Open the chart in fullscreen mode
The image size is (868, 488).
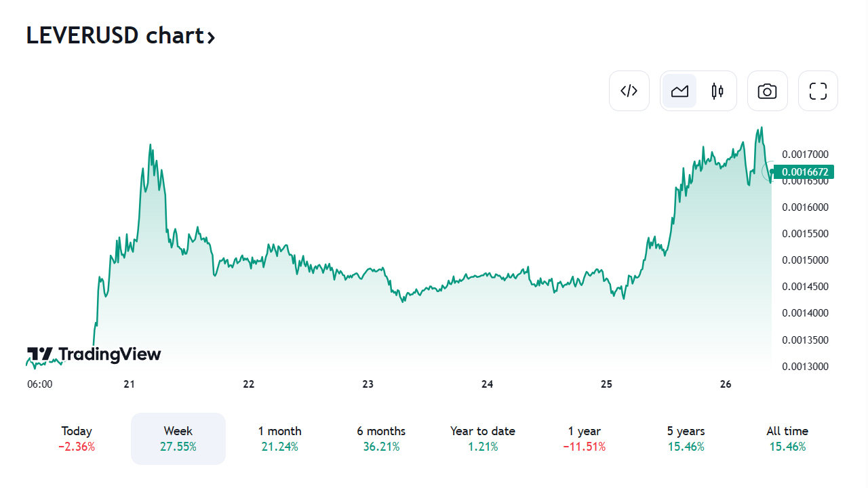click(818, 91)
